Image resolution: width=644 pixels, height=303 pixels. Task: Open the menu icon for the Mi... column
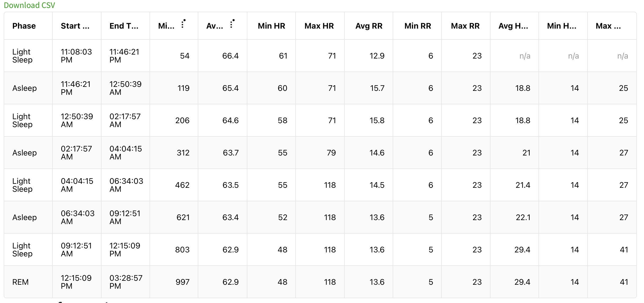(x=183, y=24)
